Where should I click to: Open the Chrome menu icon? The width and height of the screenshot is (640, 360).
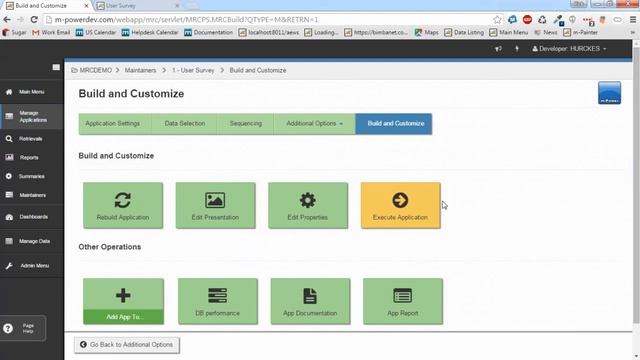point(633,20)
